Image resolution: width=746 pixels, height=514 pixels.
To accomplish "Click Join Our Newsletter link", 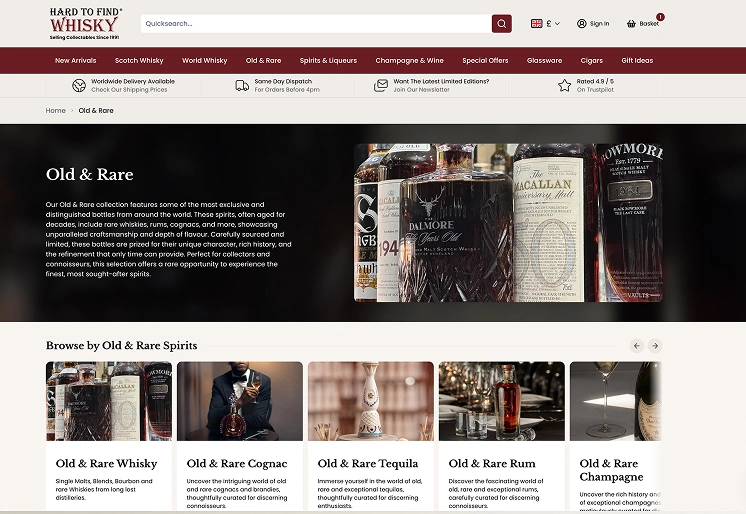I will (421, 90).
